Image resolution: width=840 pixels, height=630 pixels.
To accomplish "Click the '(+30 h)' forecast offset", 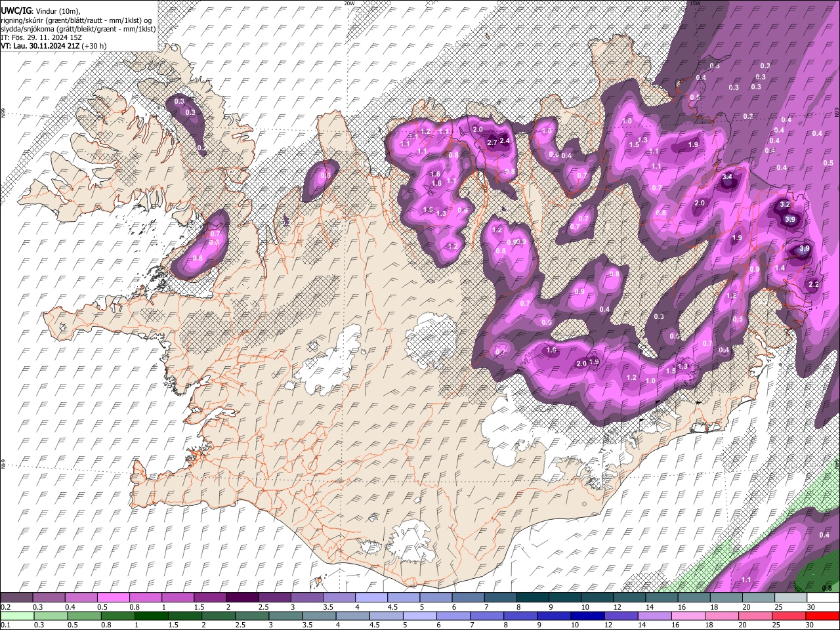I will point(94,46).
